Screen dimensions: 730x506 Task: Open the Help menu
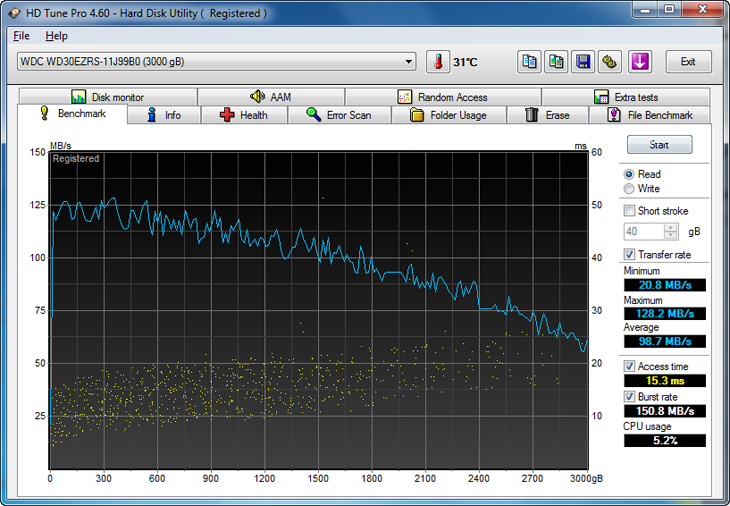(56, 36)
